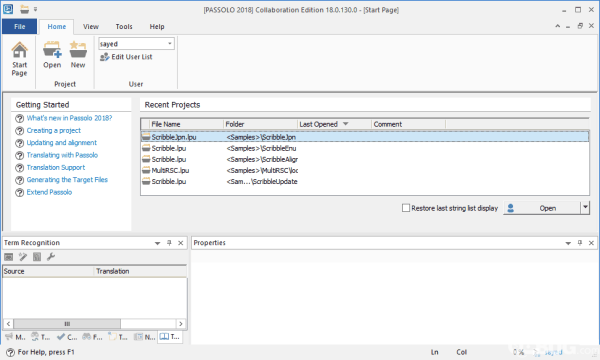The image size is (600, 360).
Task: Click the Edit User List icon
Action: click(104, 57)
